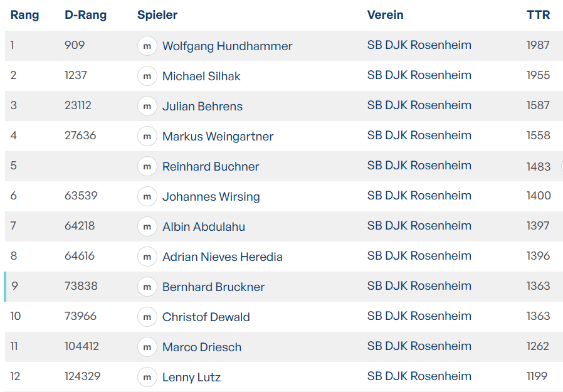Image resolution: width=563 pixels, height=392 pixels.
Task: Click the gender icon next to Johannes Wirsing
Action: coord(147,197)
